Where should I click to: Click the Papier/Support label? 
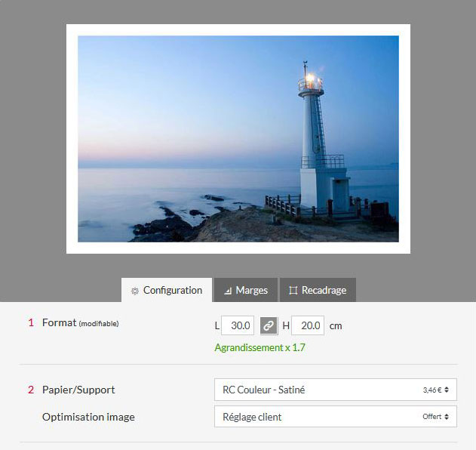[x=78, y=390]
